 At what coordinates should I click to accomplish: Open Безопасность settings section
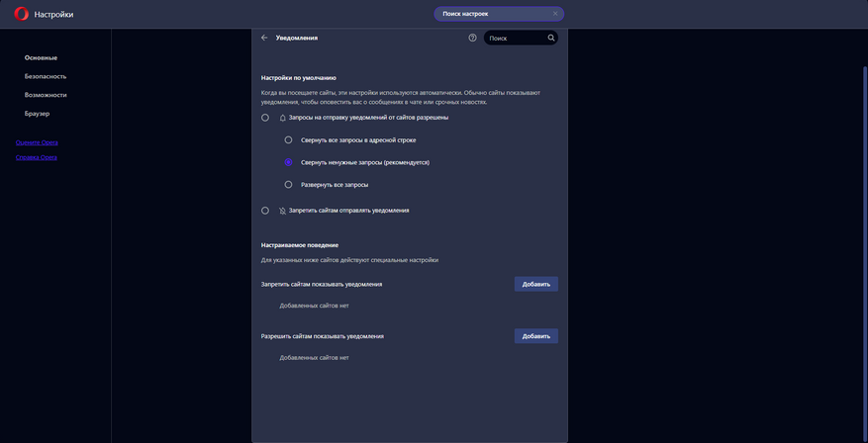click(x=46, y=76)
